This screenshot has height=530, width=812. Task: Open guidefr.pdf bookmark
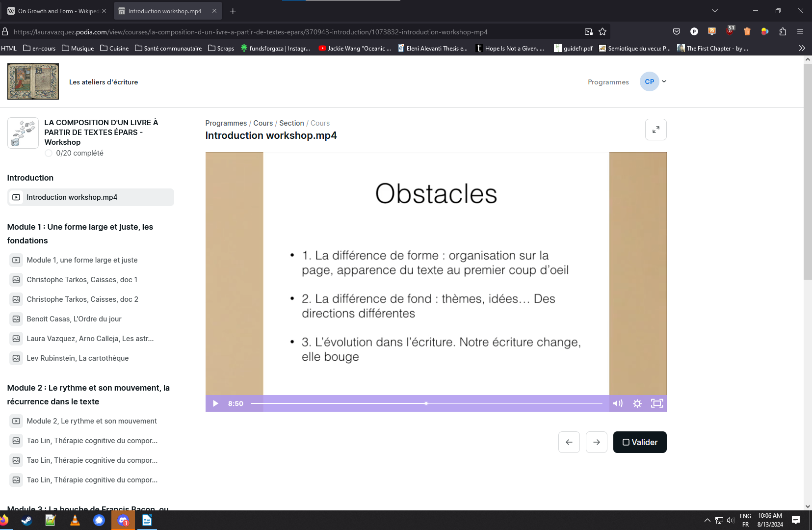(x=573, y=48)
